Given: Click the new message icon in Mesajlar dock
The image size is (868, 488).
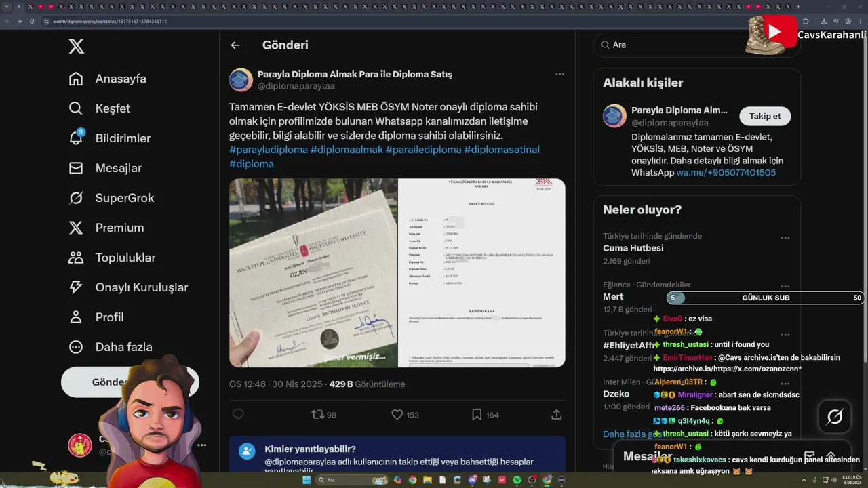Looking at the screenshot, I should [x=809, y=455].
